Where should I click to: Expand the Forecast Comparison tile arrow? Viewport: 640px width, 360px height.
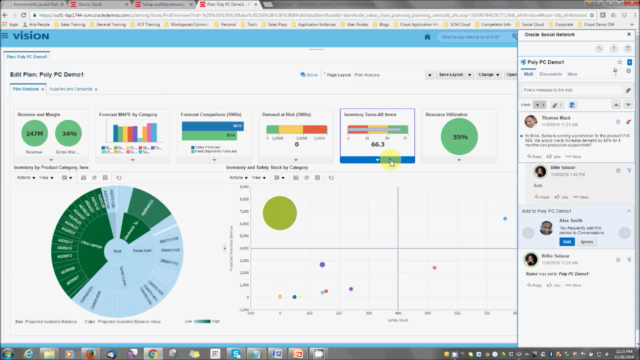tap(214, 160)
